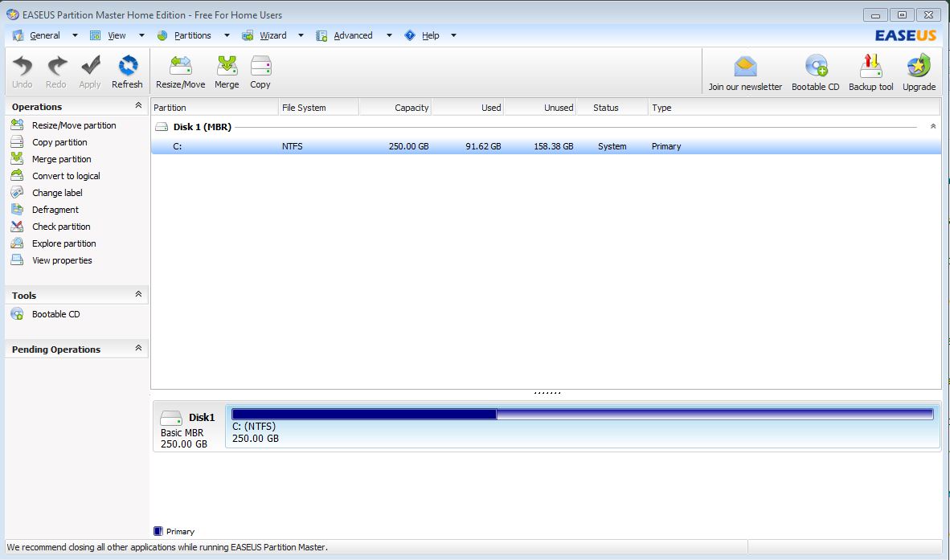The height and width of the screenshot is (560, 950).
Task: Click the Disk1 Basic MBR label
Action: tap(182, 433)
